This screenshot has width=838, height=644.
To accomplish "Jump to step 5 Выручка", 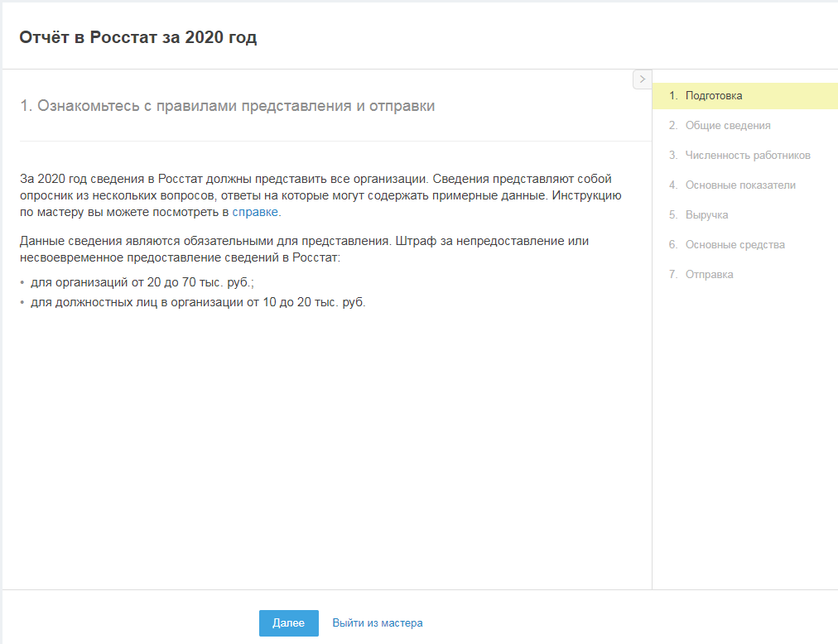I will point(706,215).
